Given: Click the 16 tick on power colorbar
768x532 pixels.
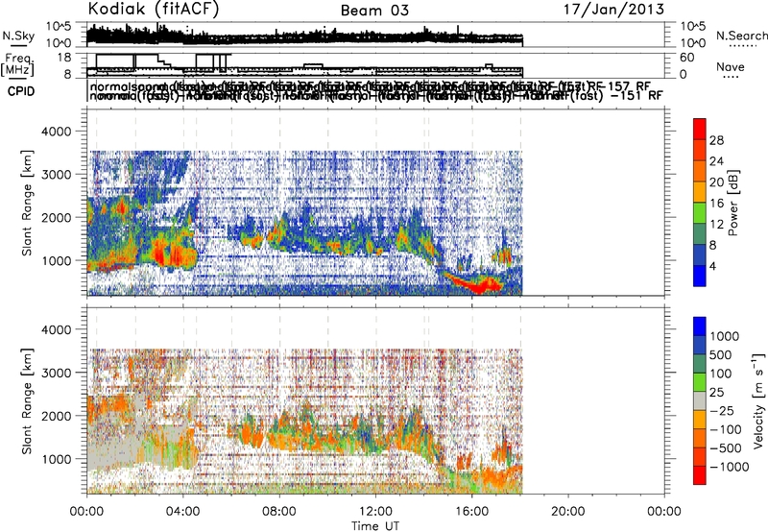Looking at the screenshot, I should [x=716, y=204].
